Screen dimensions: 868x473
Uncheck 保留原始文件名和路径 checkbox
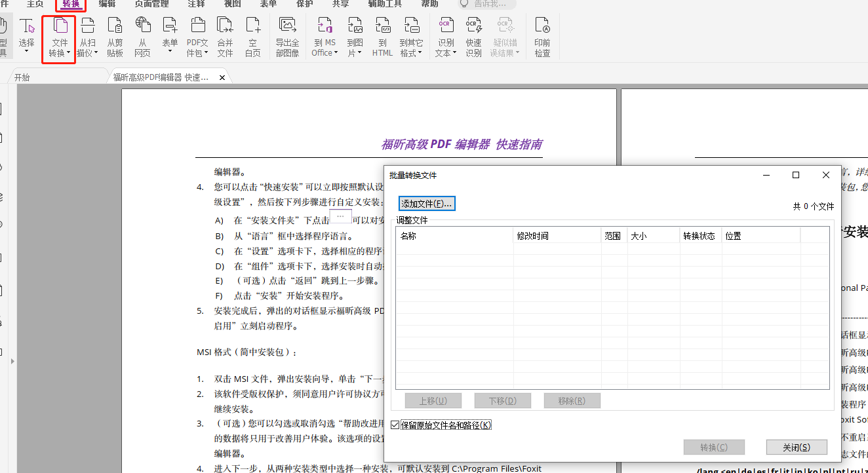[x=394, y=425]
